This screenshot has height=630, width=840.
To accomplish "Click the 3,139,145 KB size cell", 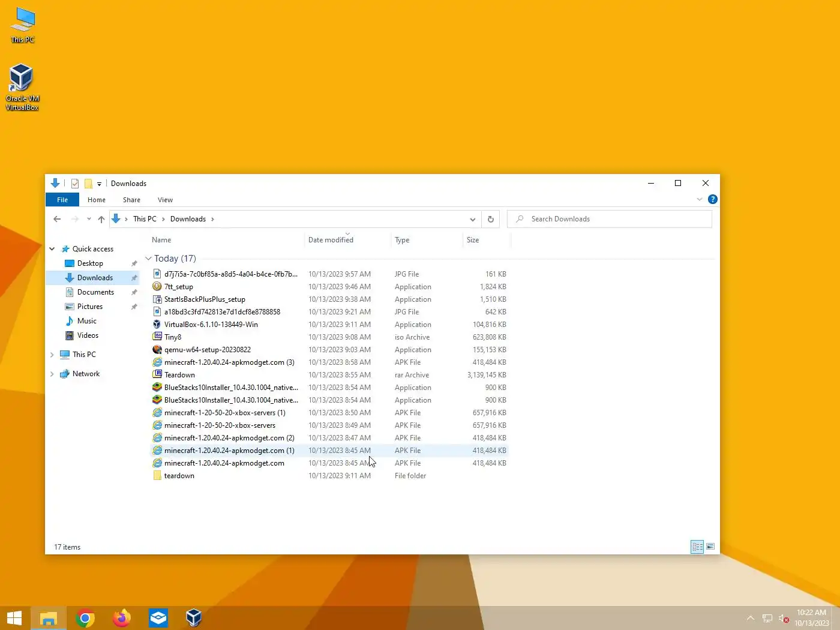I will coord(487,375).
